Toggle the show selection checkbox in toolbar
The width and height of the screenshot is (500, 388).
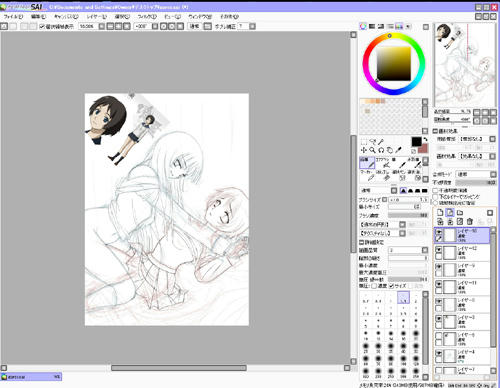[42, 26]
